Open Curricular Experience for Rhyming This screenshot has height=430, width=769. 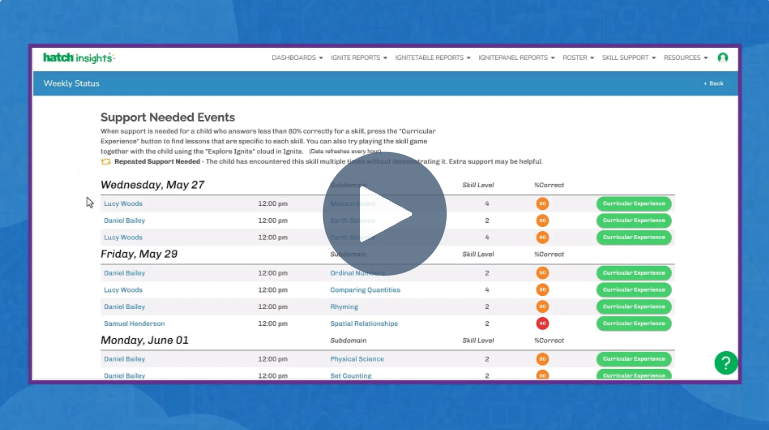click(634, 306)
